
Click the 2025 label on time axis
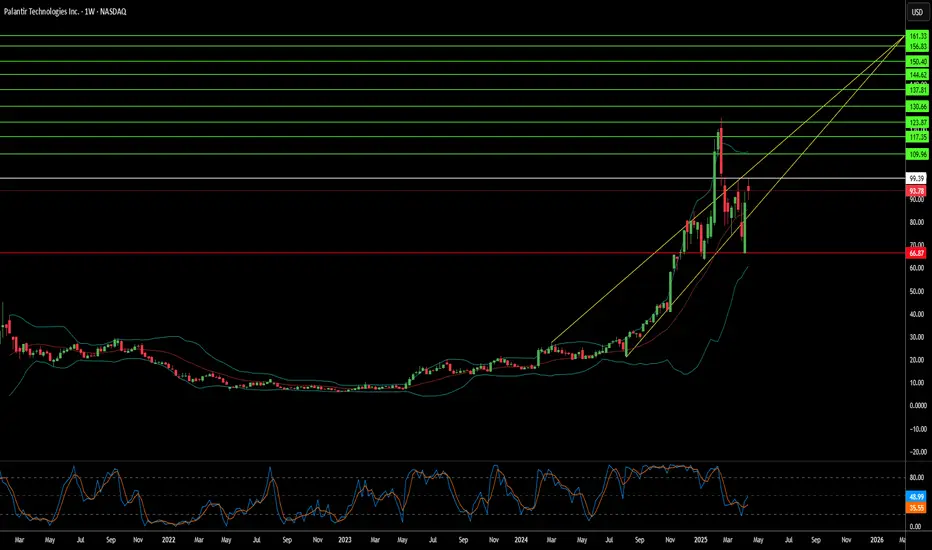point(700,540)
